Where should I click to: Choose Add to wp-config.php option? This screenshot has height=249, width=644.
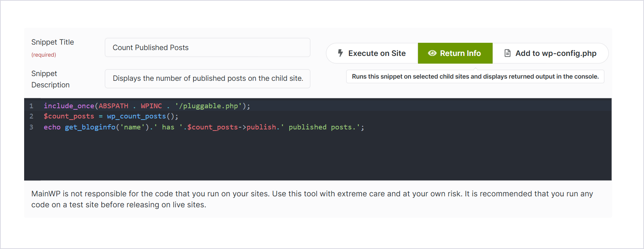tap(550, 53)
